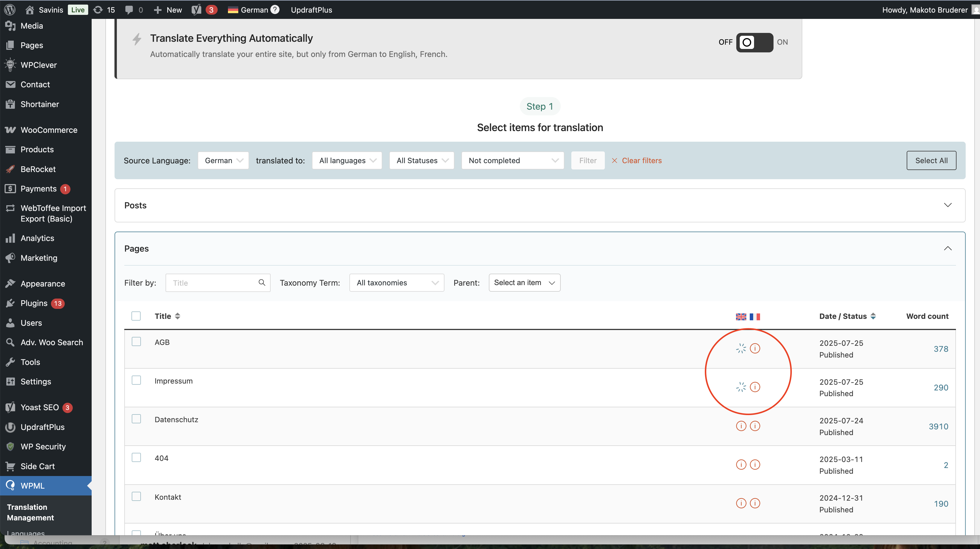The image size is (980, 549).
Task: Click AGB word count 378
Action: 941,349
